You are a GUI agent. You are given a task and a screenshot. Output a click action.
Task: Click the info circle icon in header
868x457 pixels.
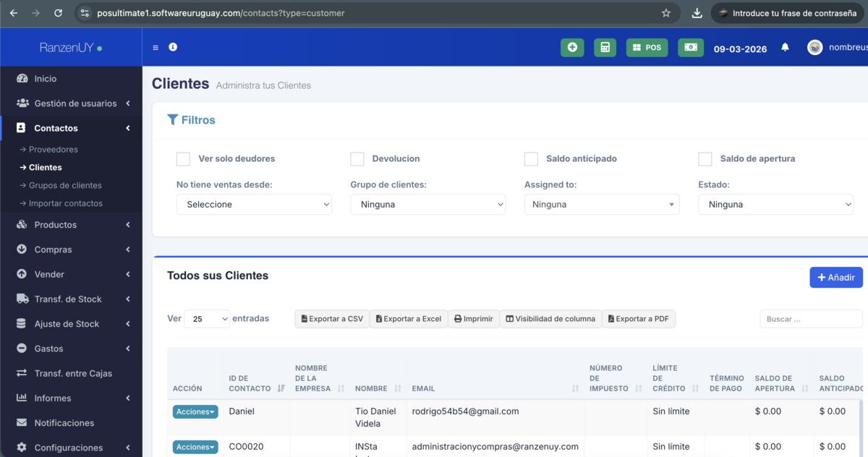[173, 47]
